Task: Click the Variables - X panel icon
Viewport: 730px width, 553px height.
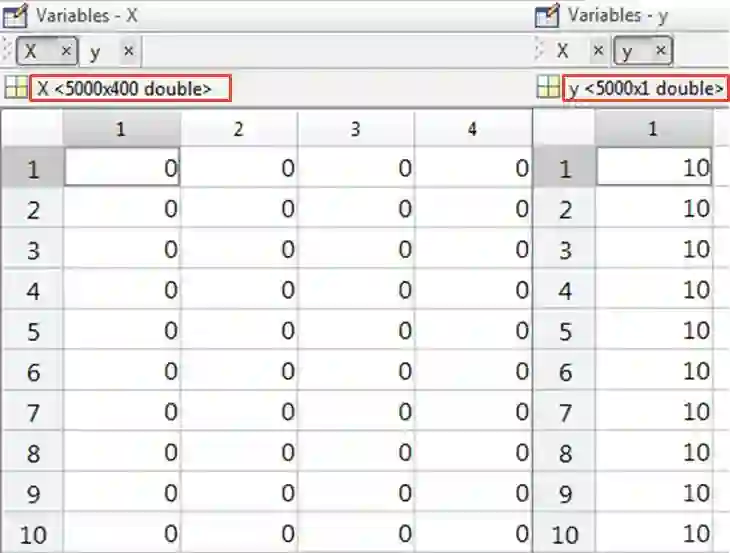Action: (x=15, y=15)
